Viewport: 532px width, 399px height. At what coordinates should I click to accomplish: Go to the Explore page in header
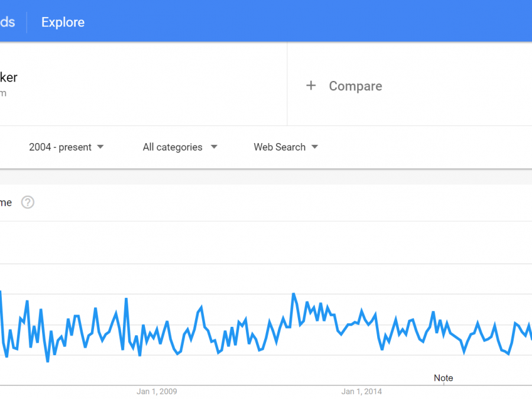tap(63, 22)
